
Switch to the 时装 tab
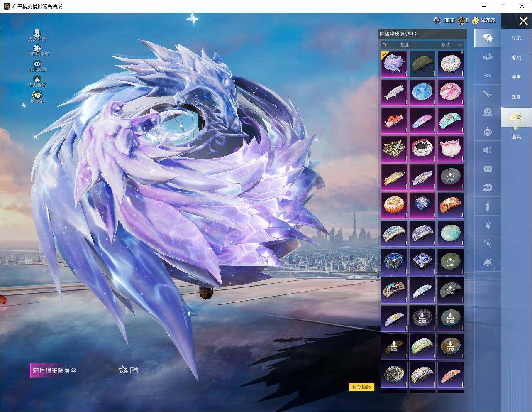(516, 38)
